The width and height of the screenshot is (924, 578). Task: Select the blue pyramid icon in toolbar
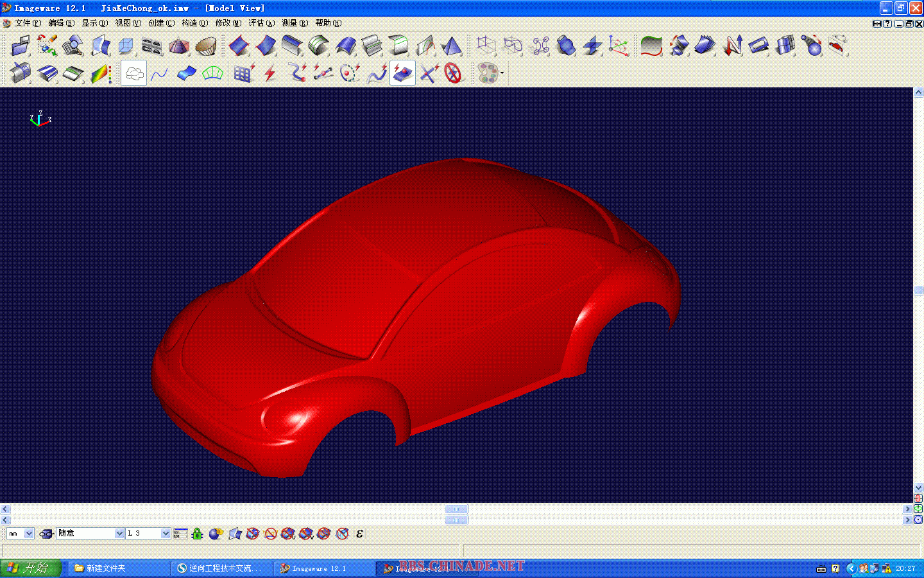[x=452, y=46]
